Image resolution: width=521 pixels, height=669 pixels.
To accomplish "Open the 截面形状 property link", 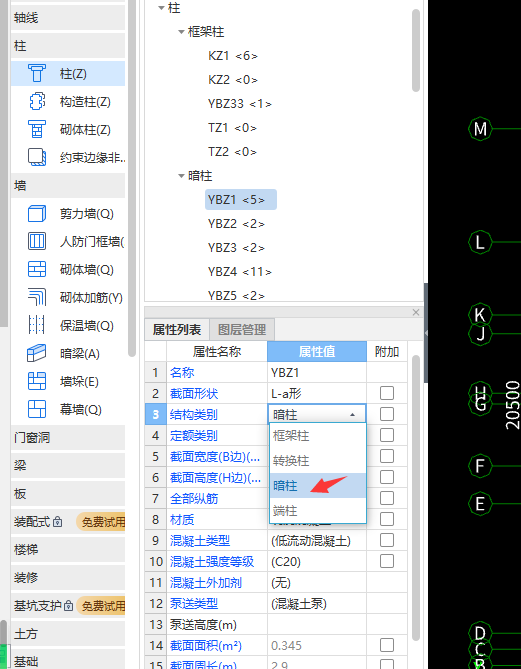I will point(194,393).
